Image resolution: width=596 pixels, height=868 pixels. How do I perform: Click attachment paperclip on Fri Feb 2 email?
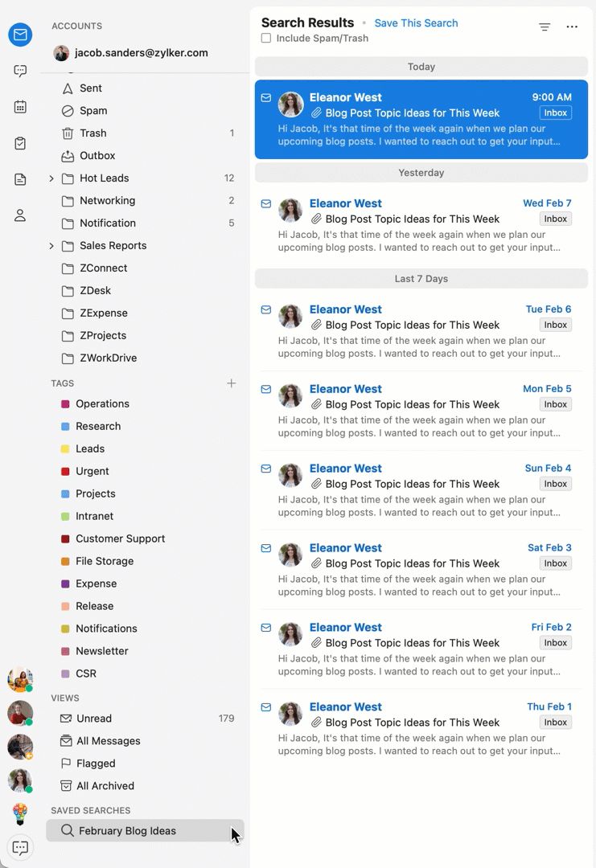click(x=316, y=643)
